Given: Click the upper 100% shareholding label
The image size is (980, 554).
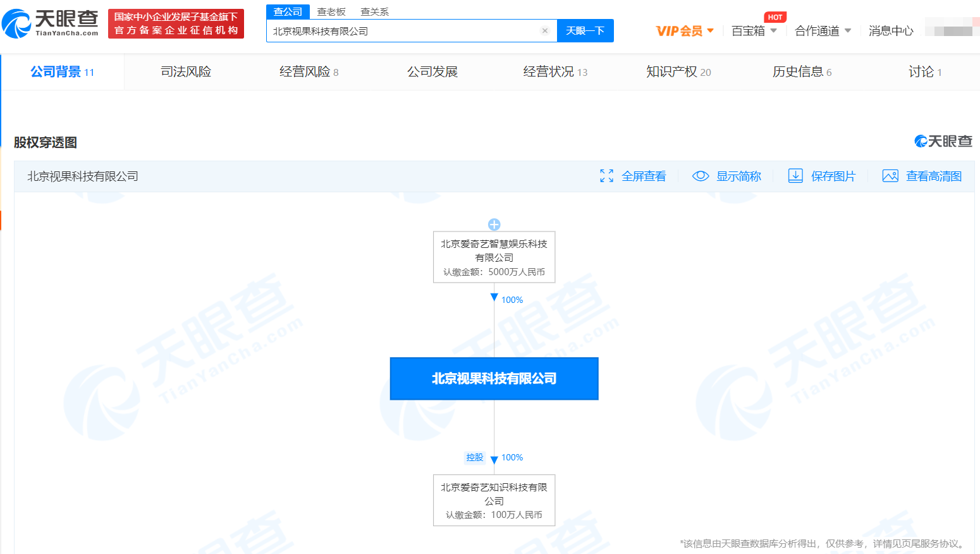Looking at the screenshot, I should click(512, 300).
